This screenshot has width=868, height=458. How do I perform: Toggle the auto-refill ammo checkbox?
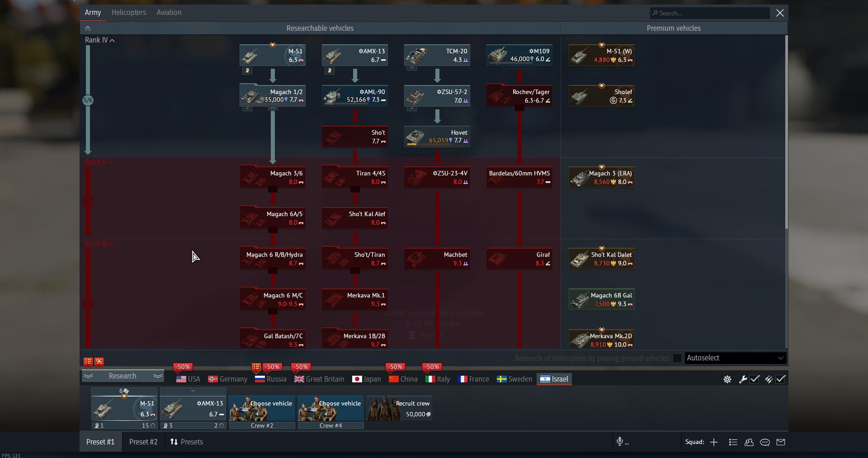point(780,379)
